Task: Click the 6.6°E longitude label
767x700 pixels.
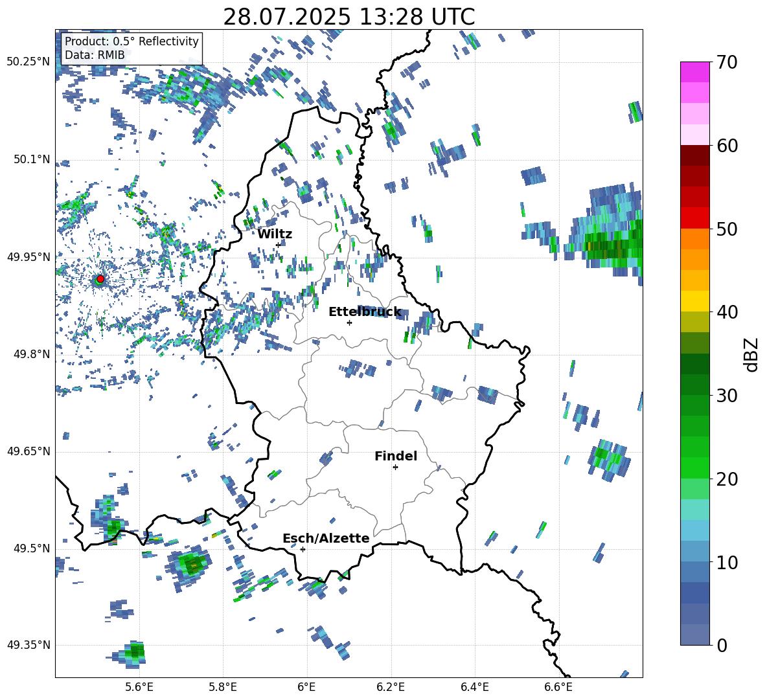Action: click(558, 687)
